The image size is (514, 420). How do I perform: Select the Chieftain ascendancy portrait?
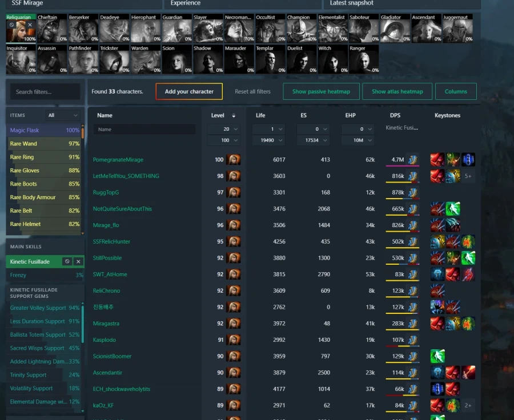coord(51,29)
